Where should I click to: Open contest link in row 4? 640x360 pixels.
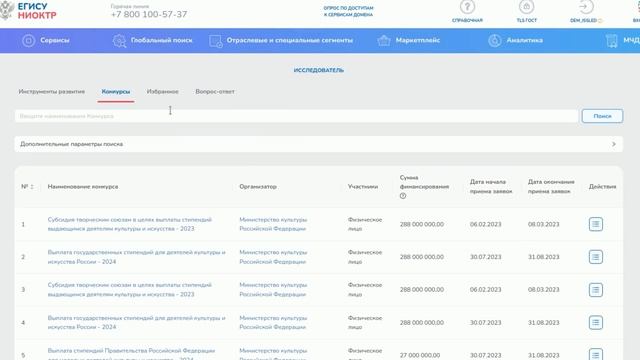[136, 322]
